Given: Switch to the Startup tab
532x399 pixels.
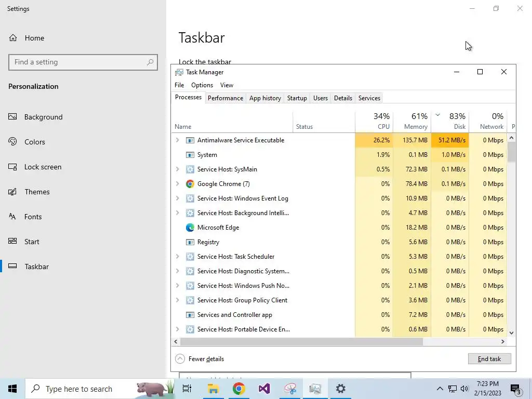Looking at the screenshot, I should 297,98.
